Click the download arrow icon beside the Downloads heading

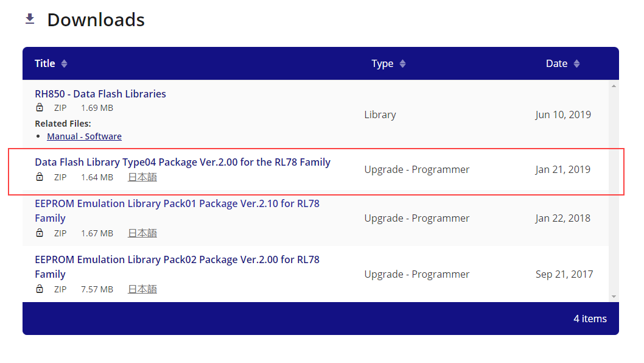29,18
